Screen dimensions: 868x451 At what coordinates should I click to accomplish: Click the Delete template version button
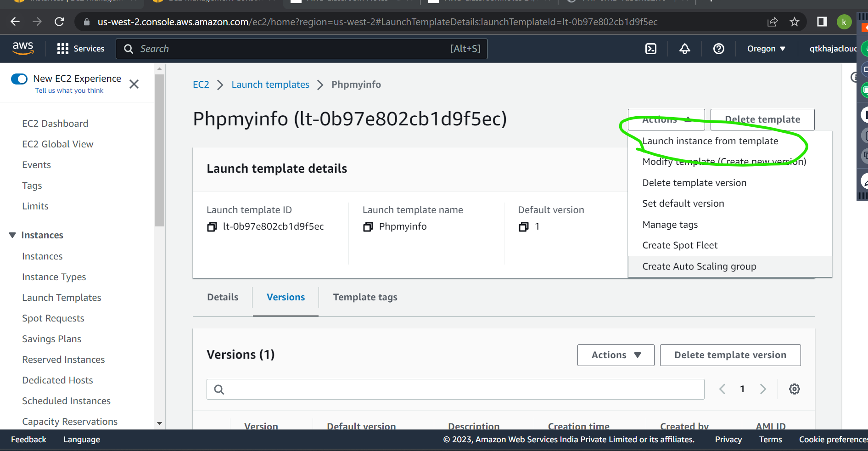730,355
